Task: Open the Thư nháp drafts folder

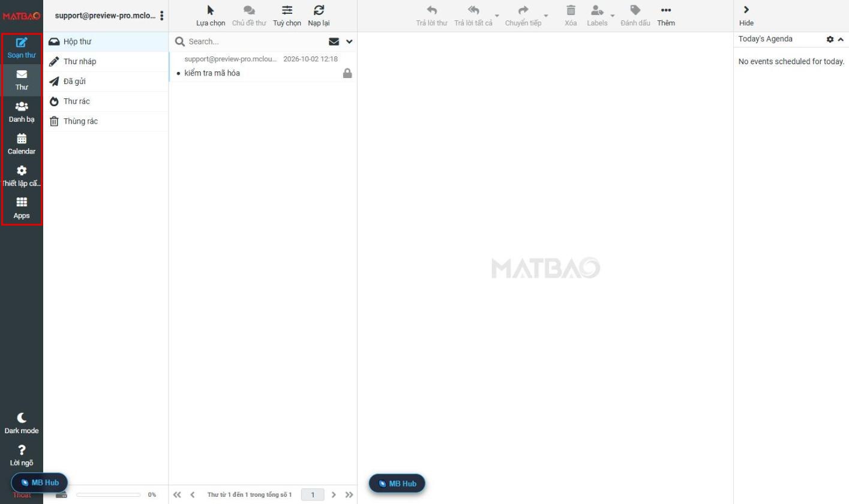Action: coord(106,61)
